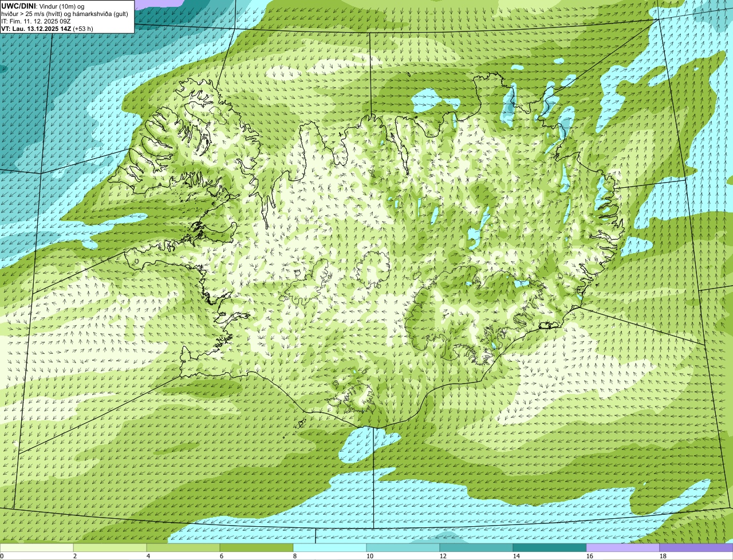733x560 pixels.
Task: Click the 'UWC/DINI: Vindur (10m) og' title line
Action: 43,6
